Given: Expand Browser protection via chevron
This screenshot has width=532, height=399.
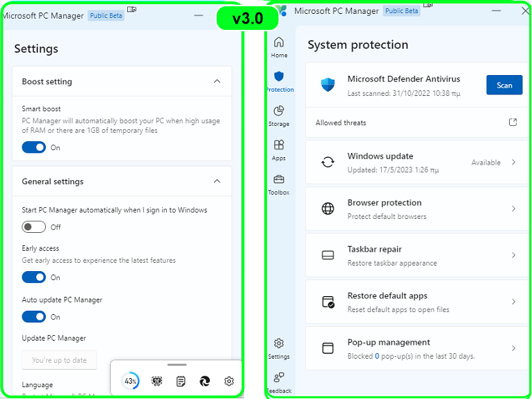Looking at the screenshot, I should pos(514,209).
